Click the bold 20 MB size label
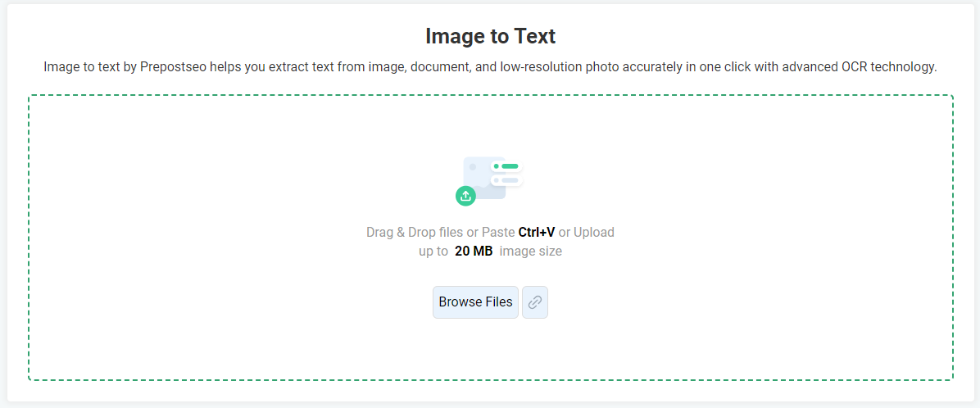 pyautogui.click(x=474, y=252)
